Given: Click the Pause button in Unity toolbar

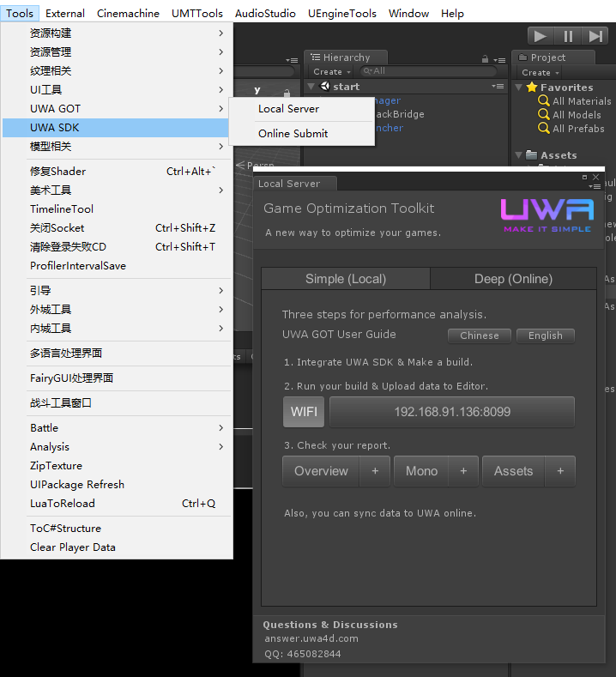Looking at the screenshot, I should 568,36.
